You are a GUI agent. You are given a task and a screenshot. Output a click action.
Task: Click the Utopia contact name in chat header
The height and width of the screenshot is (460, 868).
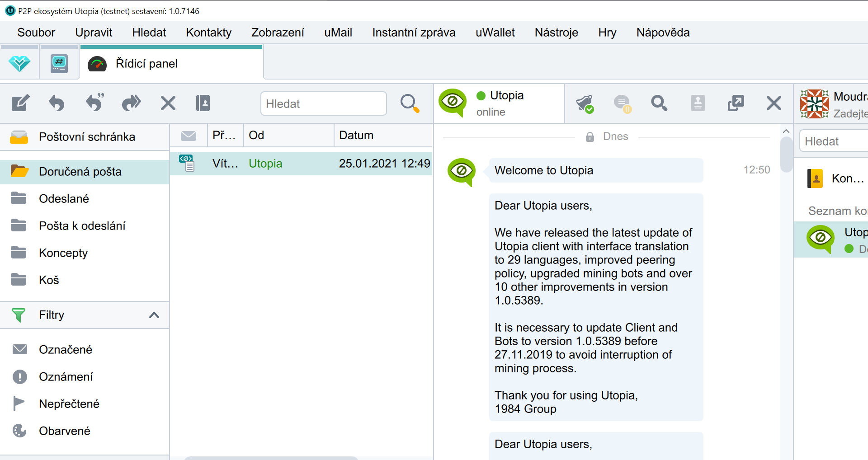(x=507, y=95)
